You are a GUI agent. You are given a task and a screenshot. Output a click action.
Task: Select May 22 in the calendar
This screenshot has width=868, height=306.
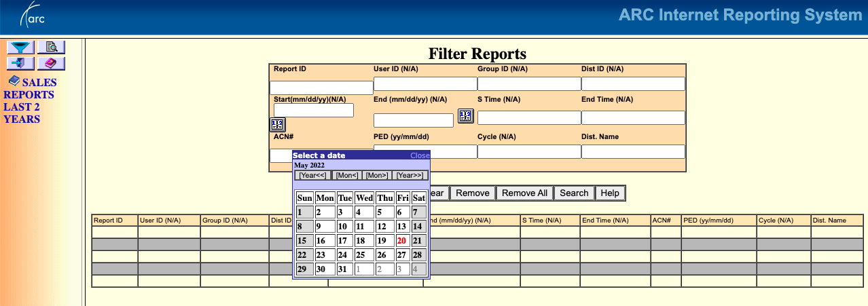(x=305, y=255)
